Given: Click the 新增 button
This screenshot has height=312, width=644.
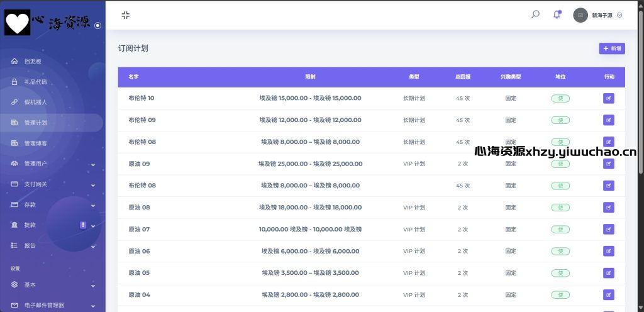Looking at the screenshot, I should tap(611, 48).
